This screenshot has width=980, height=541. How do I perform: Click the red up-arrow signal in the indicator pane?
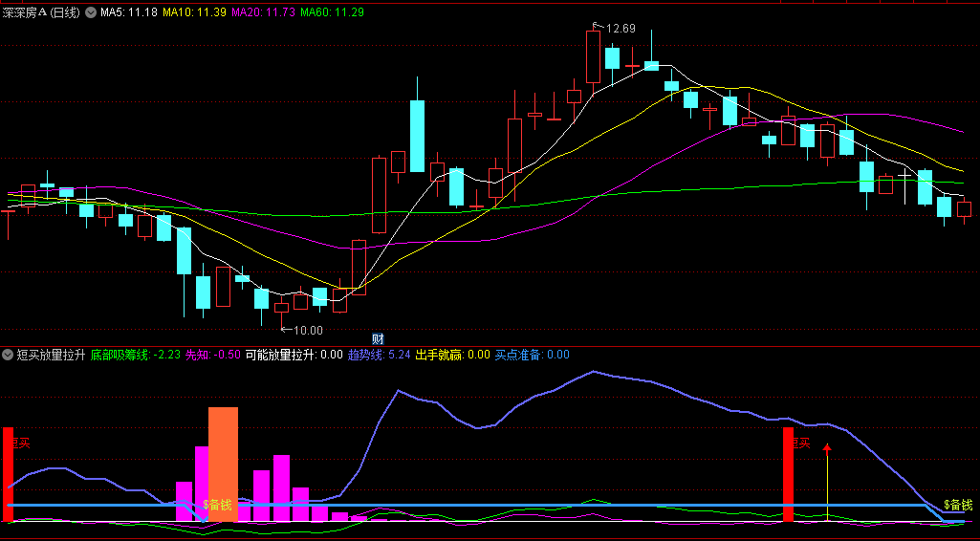[x=827, y=448]
